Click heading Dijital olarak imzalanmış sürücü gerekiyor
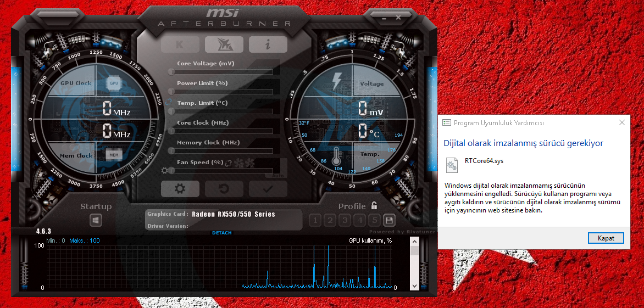This screenshot has width=644, height=308. (x=523, y=143)
